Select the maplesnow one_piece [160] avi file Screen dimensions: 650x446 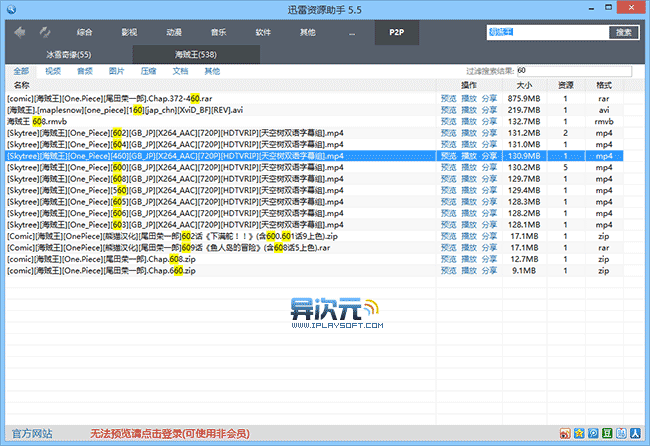point(125,110)
